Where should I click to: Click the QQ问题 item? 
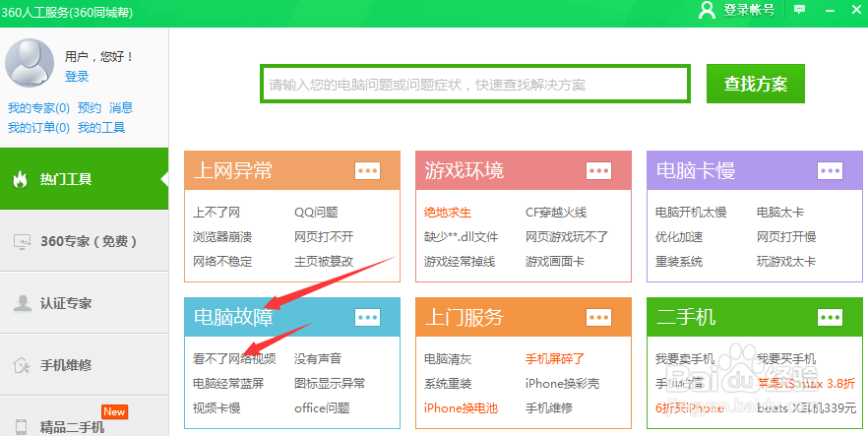316,212
